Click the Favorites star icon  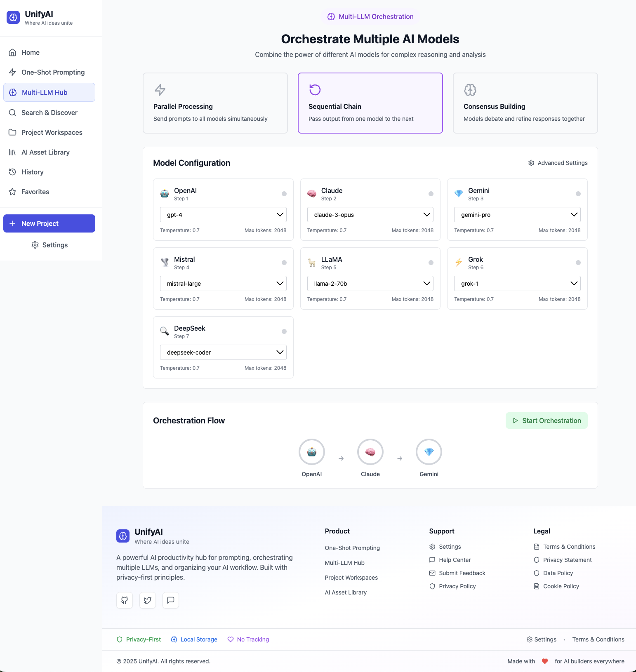pos(12,192)
